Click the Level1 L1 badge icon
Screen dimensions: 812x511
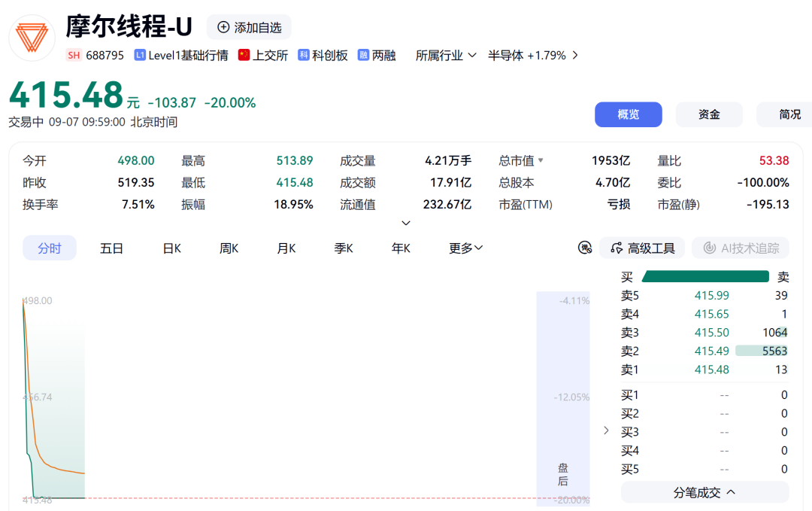pyautogui.click(x=139, y=55)
